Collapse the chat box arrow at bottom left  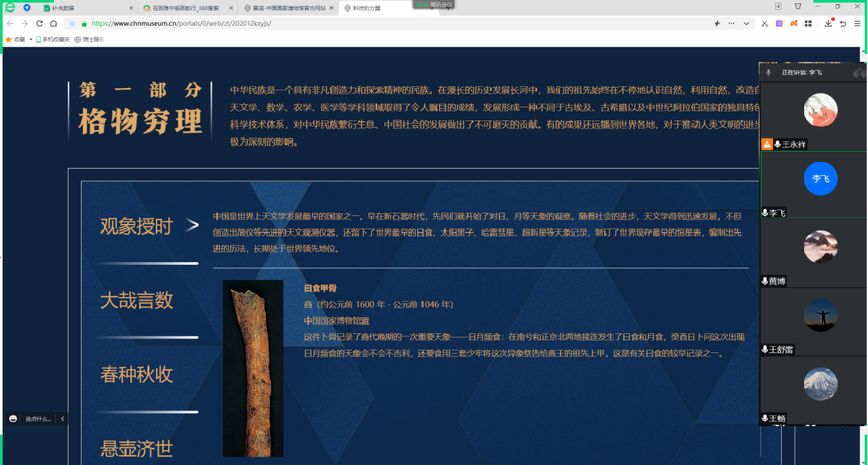click(x=63, y=419)
